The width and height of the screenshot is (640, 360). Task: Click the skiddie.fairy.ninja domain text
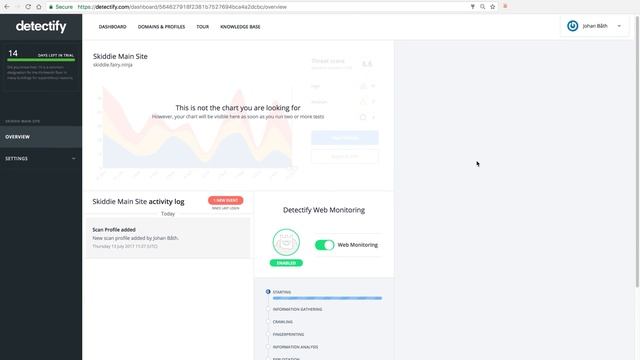point(113,65)
